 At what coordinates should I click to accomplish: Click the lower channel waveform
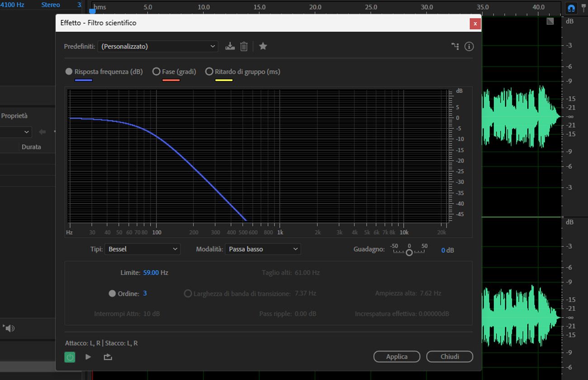click(x=520, y=317)
